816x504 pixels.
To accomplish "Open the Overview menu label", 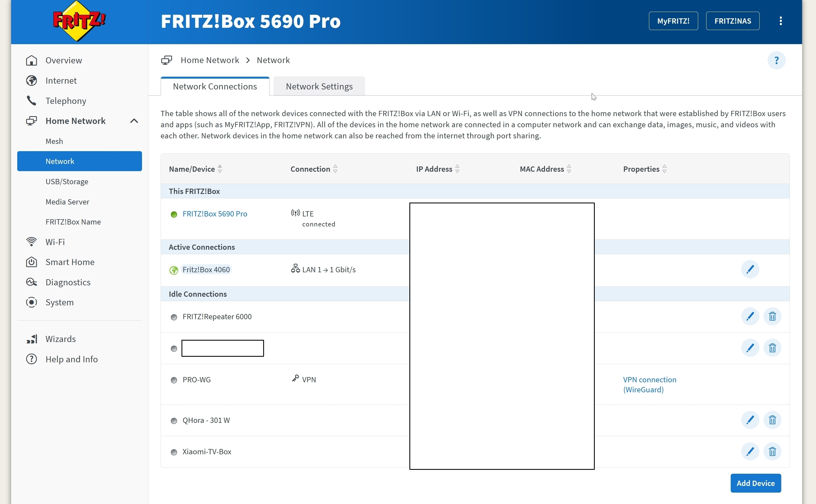I will pos(64,60).
